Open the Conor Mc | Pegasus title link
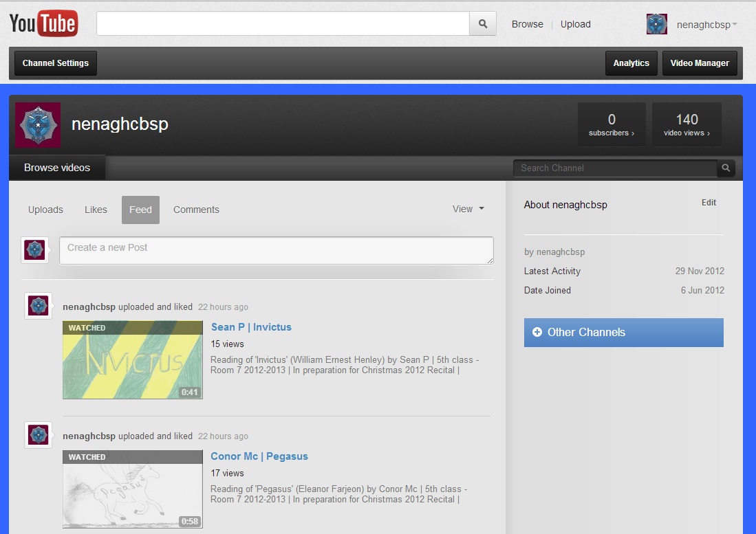 click(x=259, y=456)
